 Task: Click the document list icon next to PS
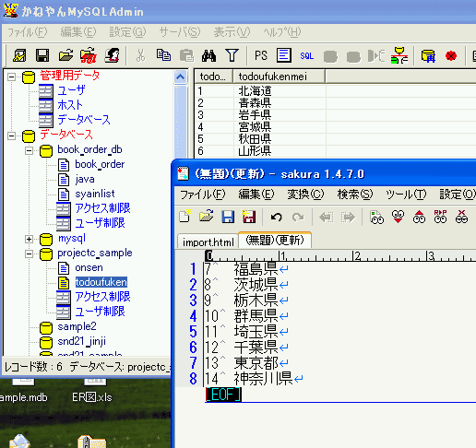284,55
